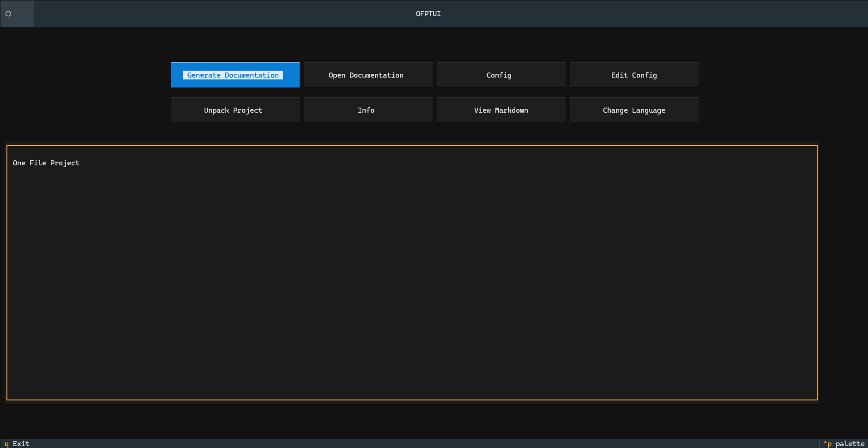The width and height of the screenshot is (868, 448).
Task: Click the Config button
Action: tap(499, 75)
